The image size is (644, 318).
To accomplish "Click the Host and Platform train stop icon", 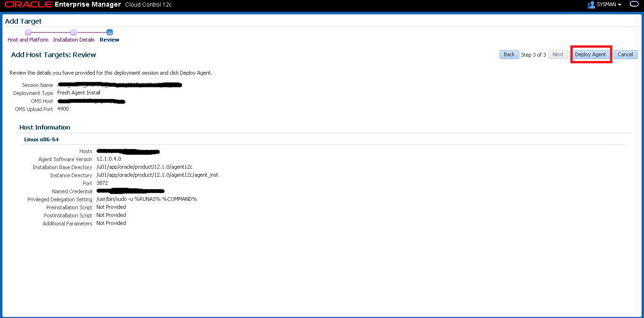I will pos(28,32).
